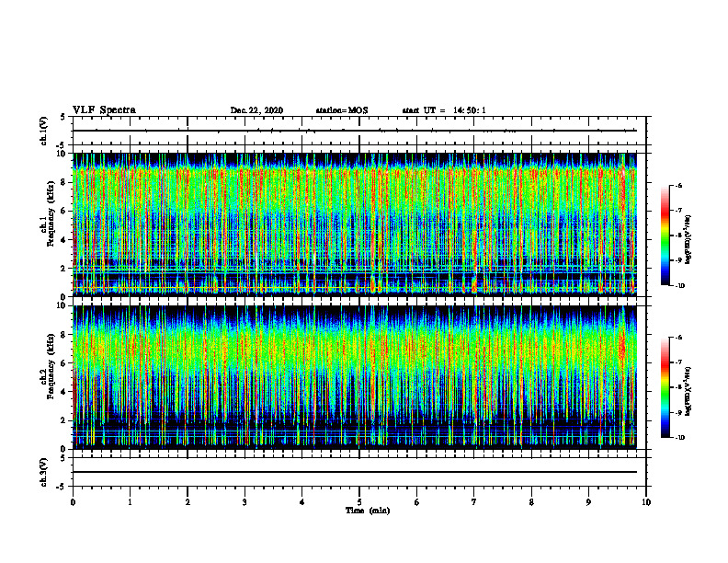Click the time axis tick label "1"
The image size is (728, 563).
click(130, 502)
